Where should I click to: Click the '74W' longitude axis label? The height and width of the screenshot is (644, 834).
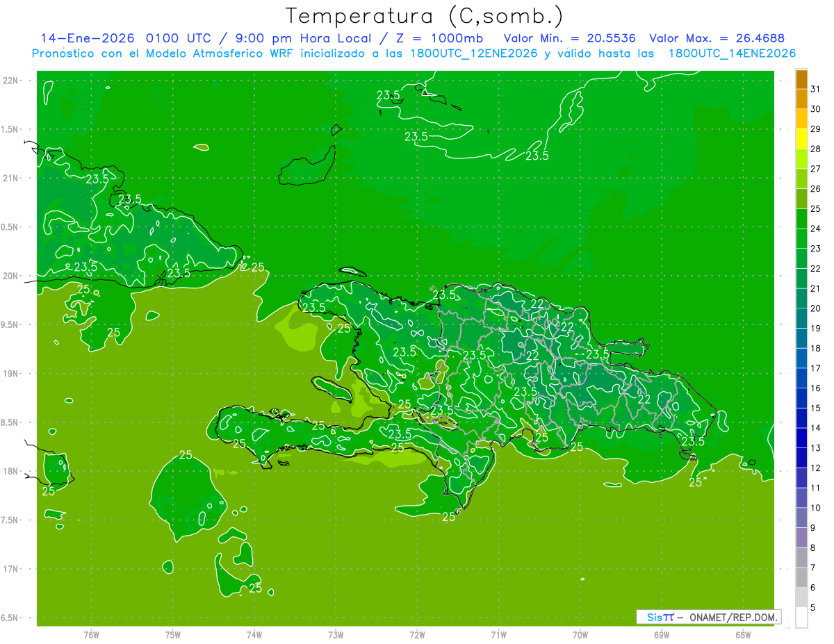[x=254, y=634]
